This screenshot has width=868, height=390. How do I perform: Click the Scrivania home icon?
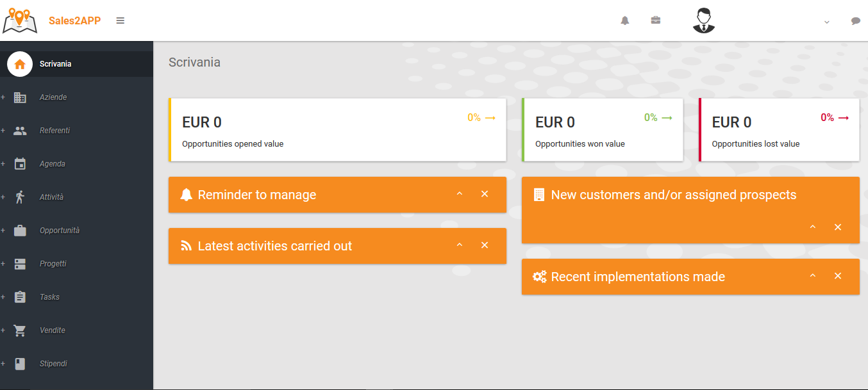20,64
